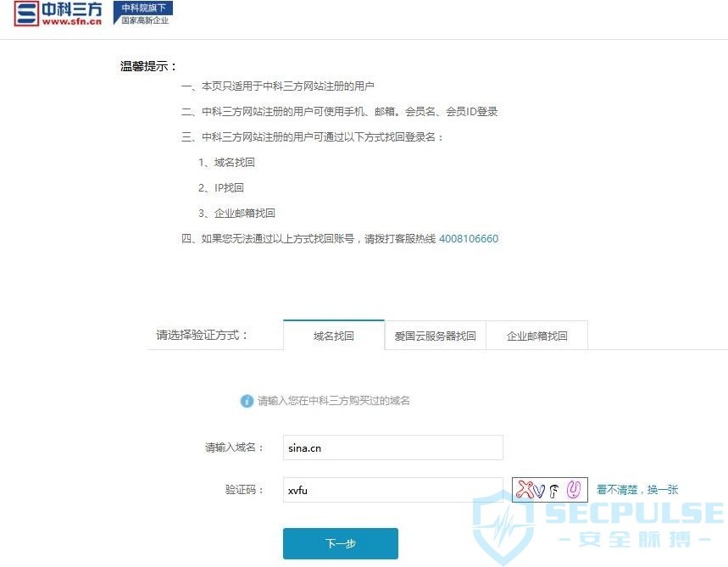Refresh captcha via 看不清楚，换一张 link

pyautogui.click(x=637, y=489)
